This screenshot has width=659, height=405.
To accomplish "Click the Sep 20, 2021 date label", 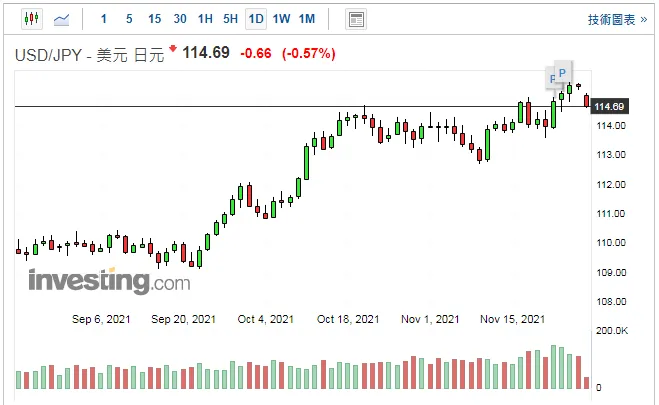I will 183,319.
